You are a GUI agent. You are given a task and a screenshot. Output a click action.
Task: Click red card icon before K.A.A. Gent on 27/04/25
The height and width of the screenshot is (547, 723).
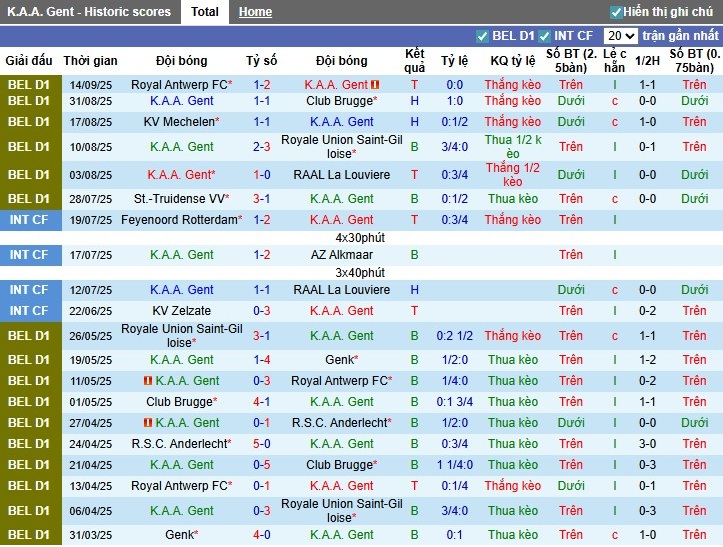click(147, 423)
